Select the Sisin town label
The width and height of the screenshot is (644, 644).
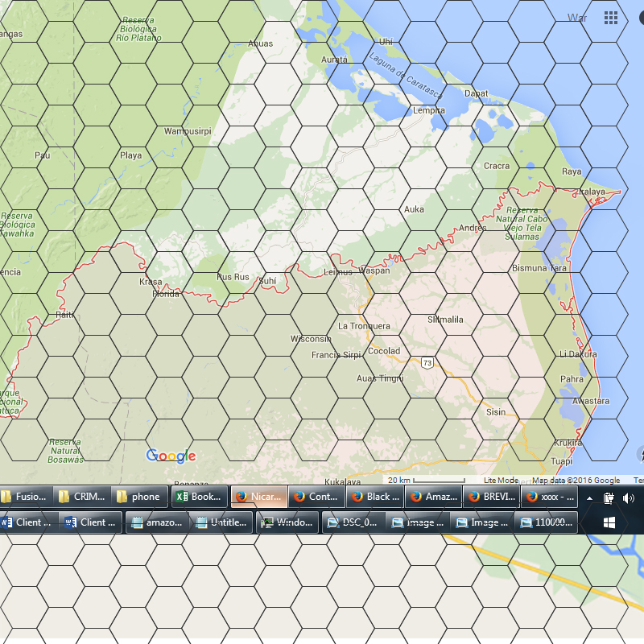[x=496, y=412]
